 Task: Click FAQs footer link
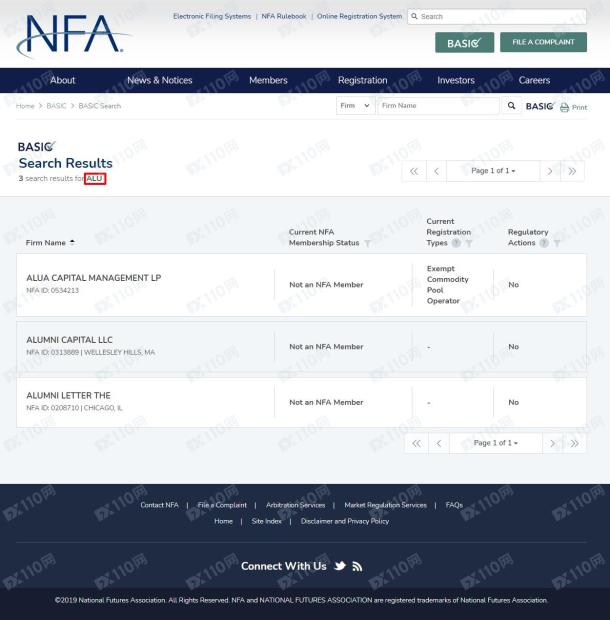pyautogui.click(x=454, y=505)
